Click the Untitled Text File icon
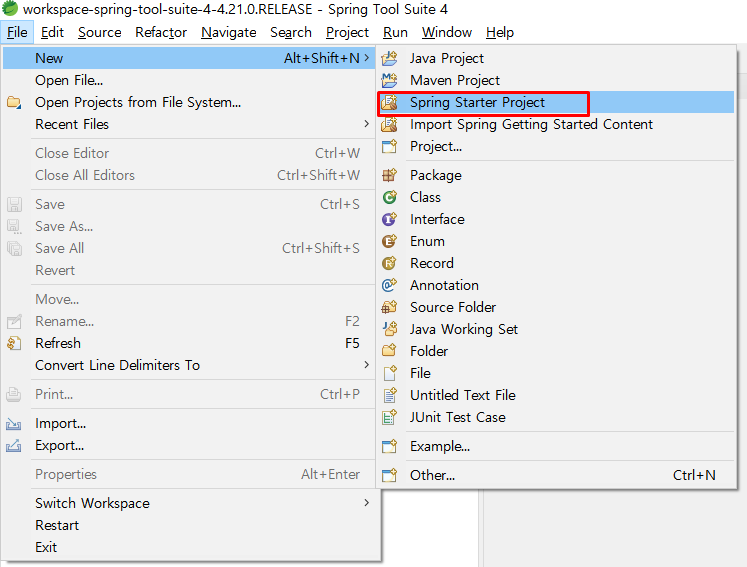Image resolution: width=747 pixels, height=567 pixels. pyautogui.click(x=389, y=395)
